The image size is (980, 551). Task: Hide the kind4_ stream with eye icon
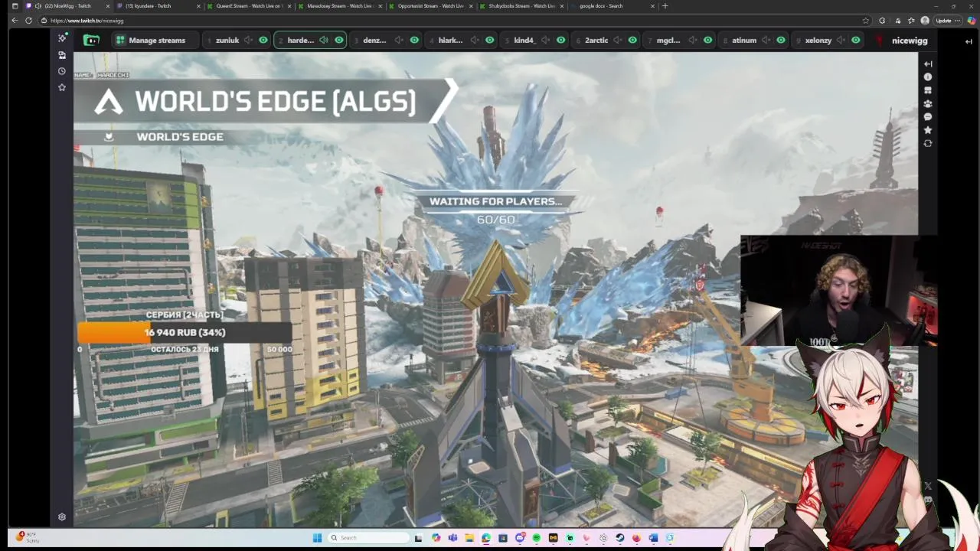[x=561, y=40]
